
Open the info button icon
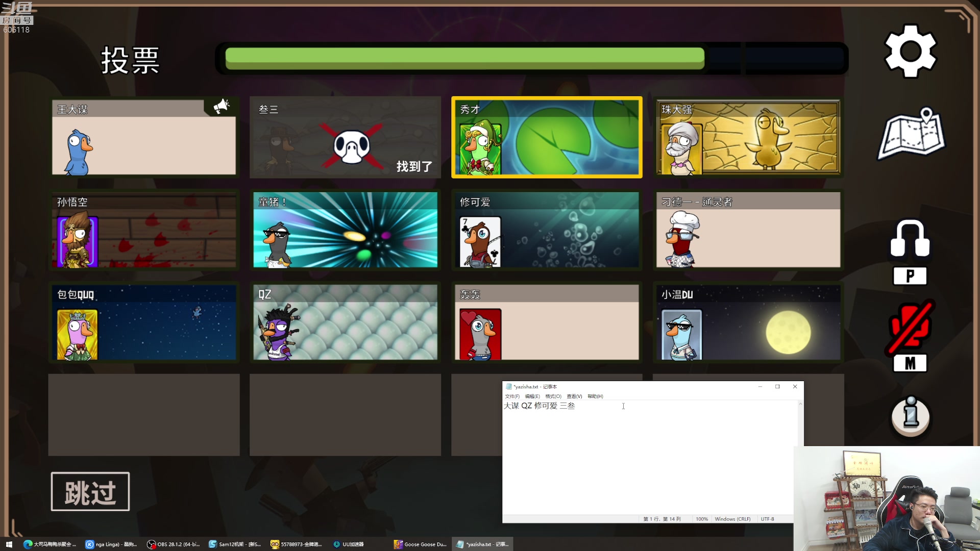coord(911,417)
